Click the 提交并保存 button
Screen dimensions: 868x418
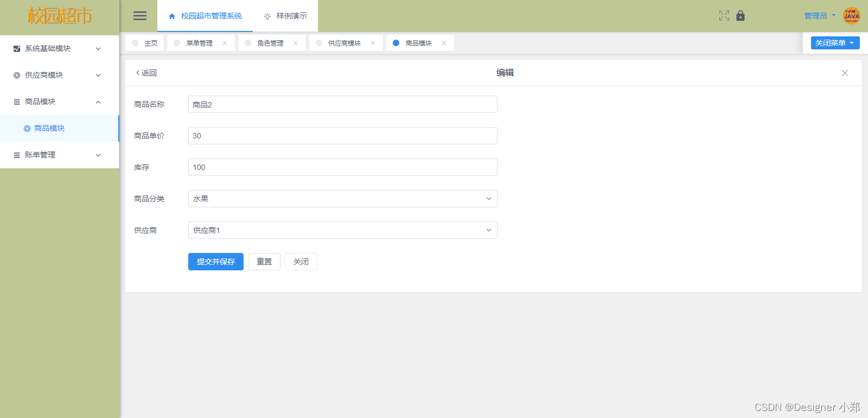216,262
